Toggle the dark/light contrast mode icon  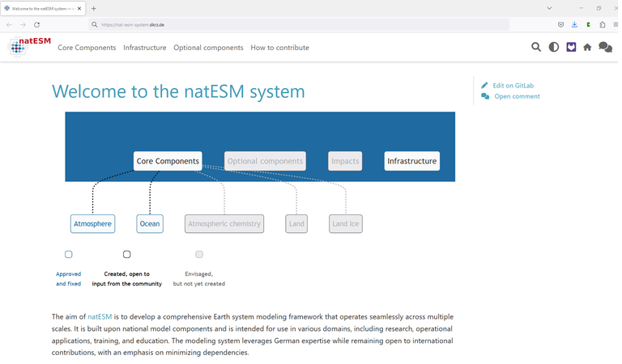(554, 47)
